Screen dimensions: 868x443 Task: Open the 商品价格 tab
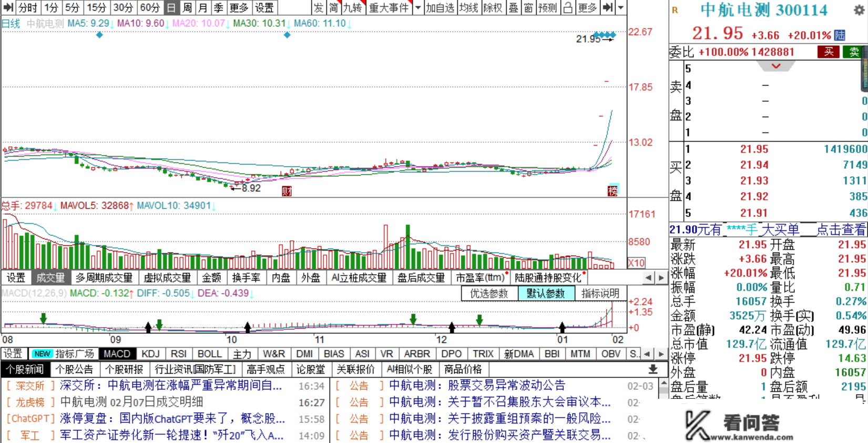[x=462, y=369]
